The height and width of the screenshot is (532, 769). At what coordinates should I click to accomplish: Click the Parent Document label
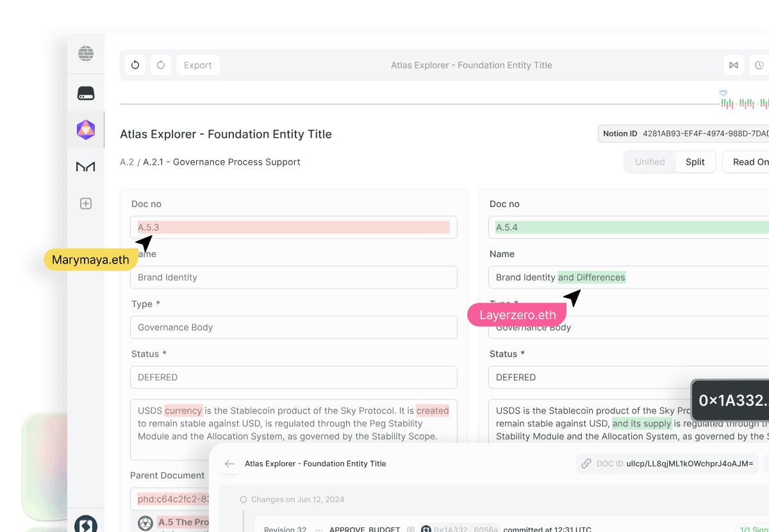coord(167,475)
